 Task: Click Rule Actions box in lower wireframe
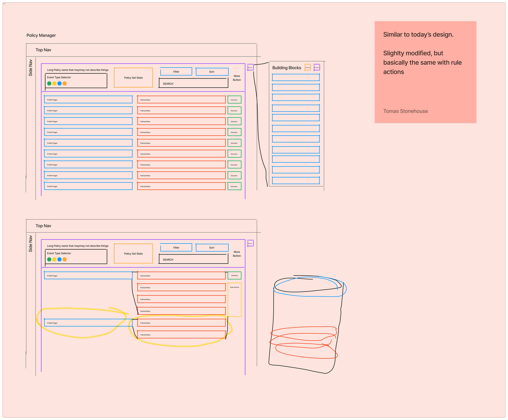click(234, 300)
